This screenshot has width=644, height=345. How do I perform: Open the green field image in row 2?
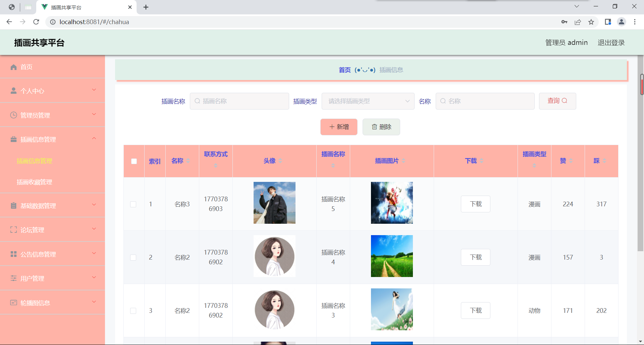coord(392,256)
